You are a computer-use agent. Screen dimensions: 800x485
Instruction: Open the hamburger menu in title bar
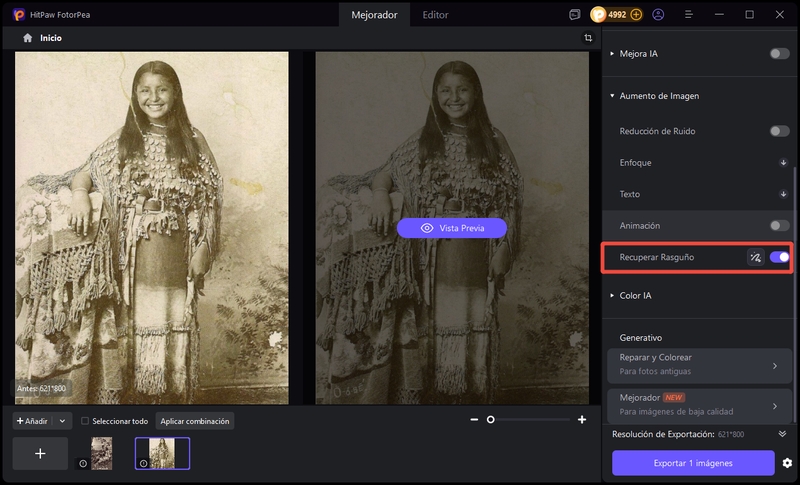689,15
